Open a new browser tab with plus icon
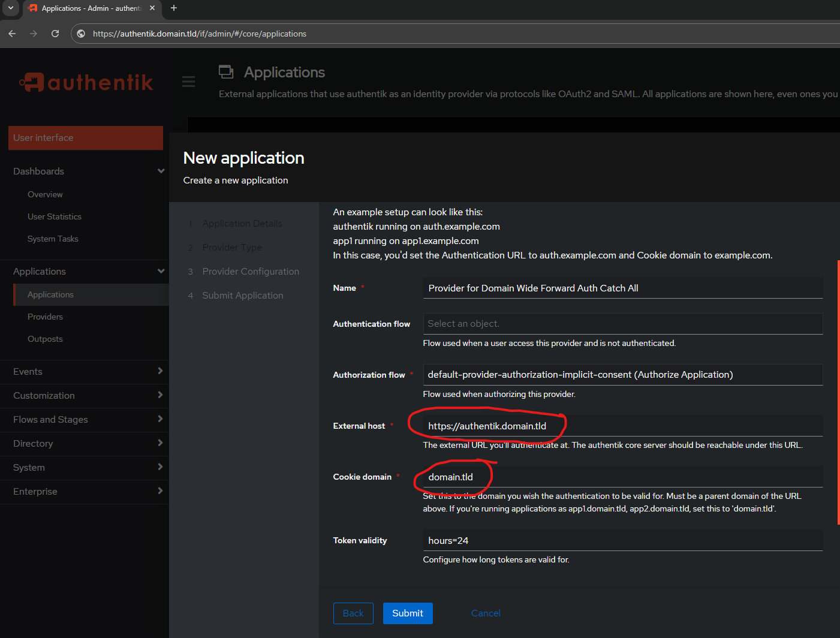 tap(174, 8)
